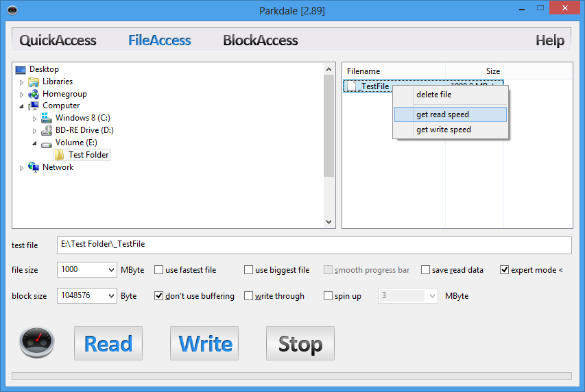Click the bottom progress bar
Screen dimensions: 585x392
tap(291, 376)
